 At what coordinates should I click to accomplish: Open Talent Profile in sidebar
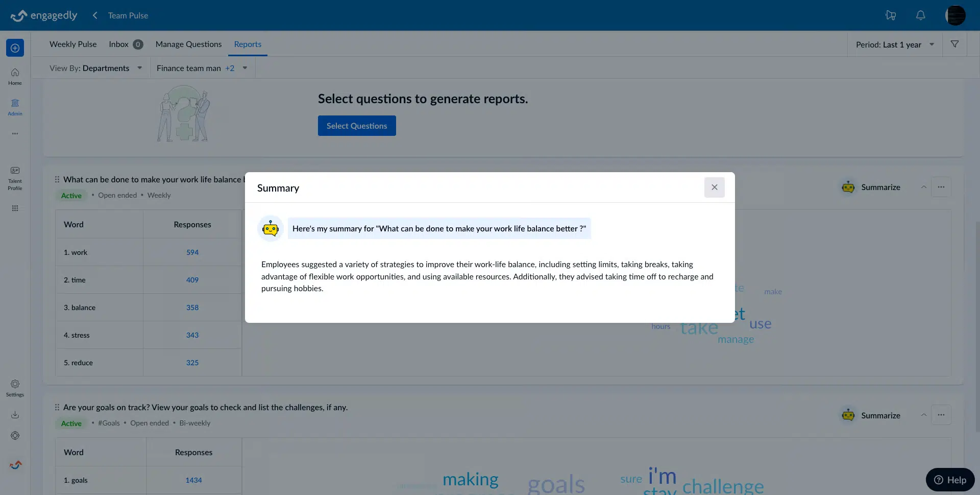pos(15,177)
